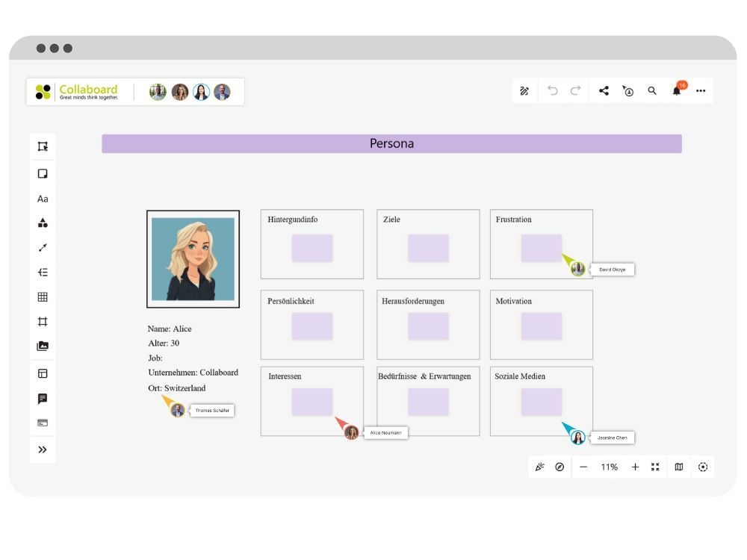Toggle the minimap map icon
Image resolution: width=747 pixels, height=560 pixels.
click(678, 467)
